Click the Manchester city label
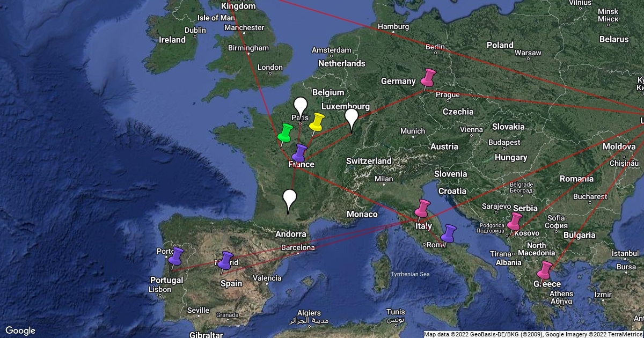 point(244,27)
